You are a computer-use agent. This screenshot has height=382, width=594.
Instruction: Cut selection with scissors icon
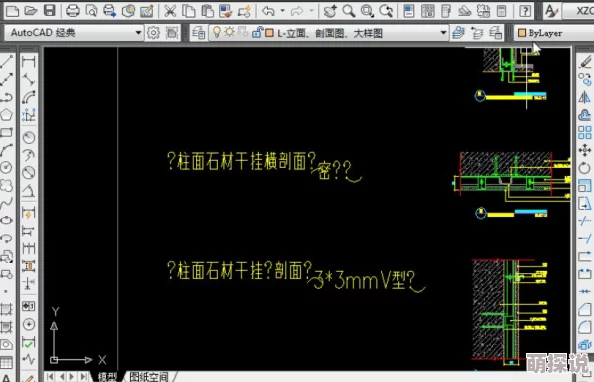170,11
